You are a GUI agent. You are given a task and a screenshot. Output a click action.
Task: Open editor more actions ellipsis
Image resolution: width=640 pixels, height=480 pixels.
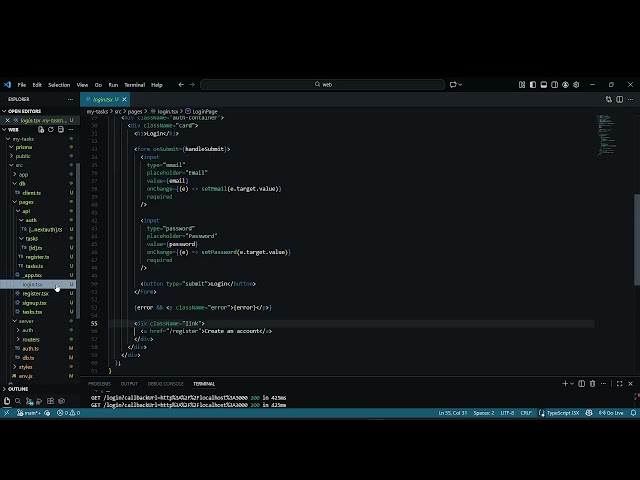tap(630, 99)
